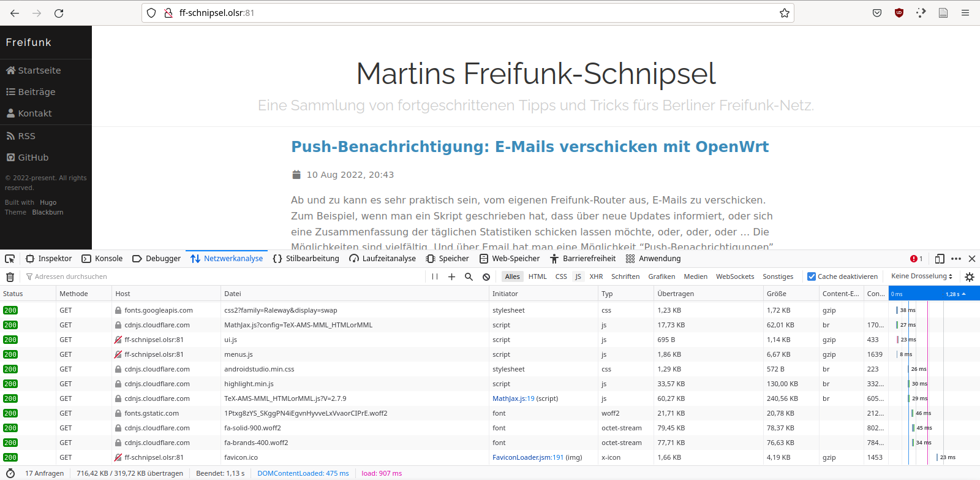Open the Stilbearbeitung tab

click(306, 259)
